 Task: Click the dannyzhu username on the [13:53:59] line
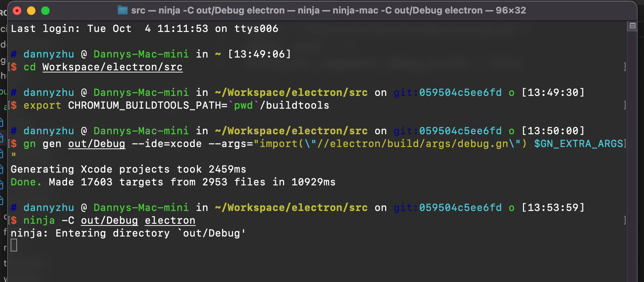point(49,208)
